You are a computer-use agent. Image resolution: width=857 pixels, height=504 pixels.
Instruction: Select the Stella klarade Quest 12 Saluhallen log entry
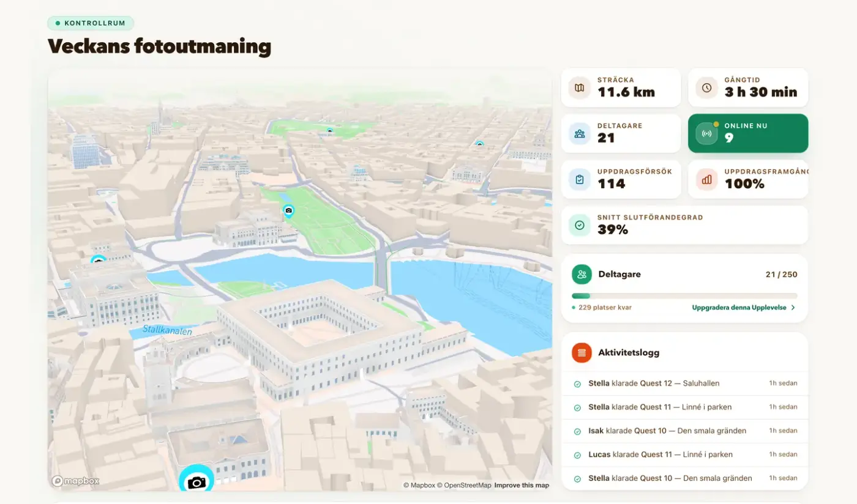pyautogui.click(x=684, y=384)
